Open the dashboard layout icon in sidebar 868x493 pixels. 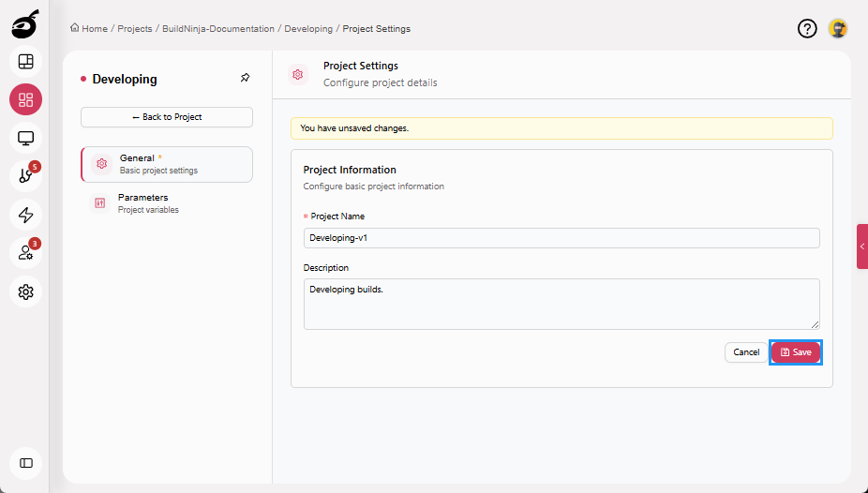coord(26,62)
